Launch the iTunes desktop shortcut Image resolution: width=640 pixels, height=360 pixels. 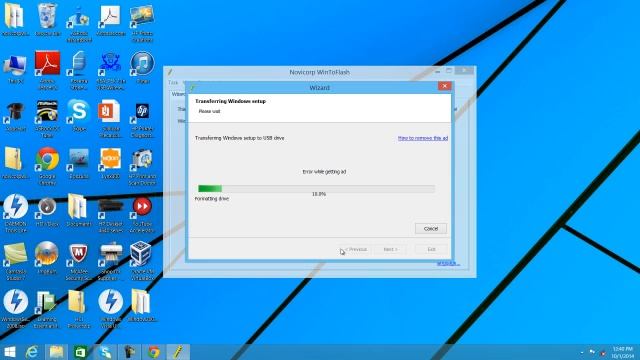tap(142, 68)
